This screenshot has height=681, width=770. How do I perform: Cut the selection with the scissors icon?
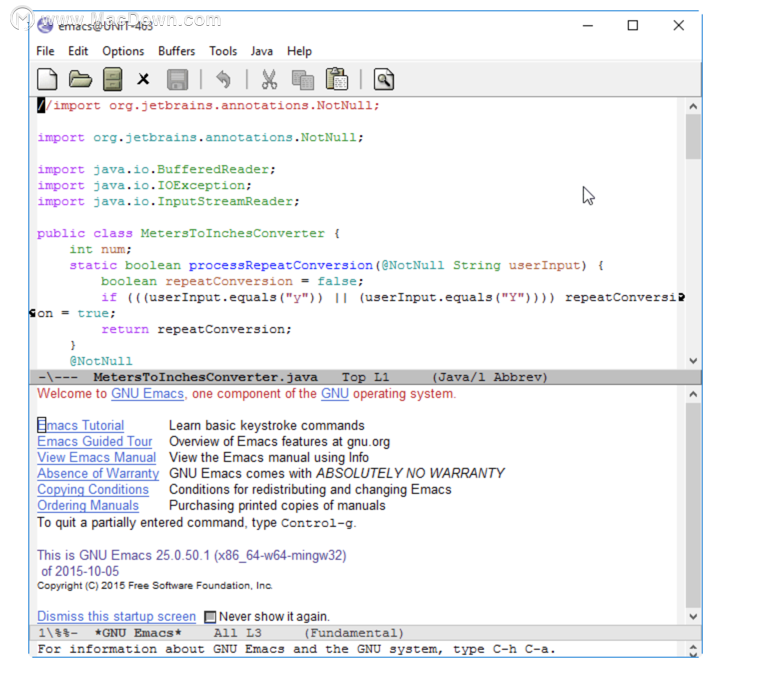269,79
